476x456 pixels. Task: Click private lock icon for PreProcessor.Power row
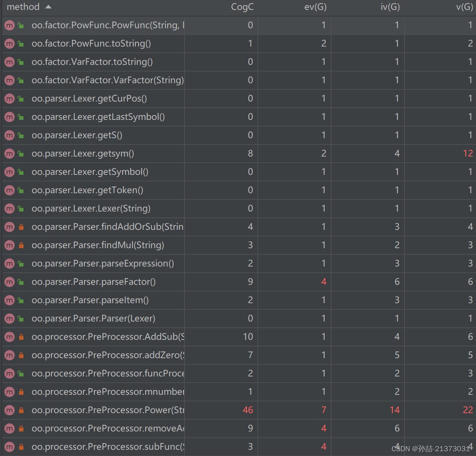(21, 410)
